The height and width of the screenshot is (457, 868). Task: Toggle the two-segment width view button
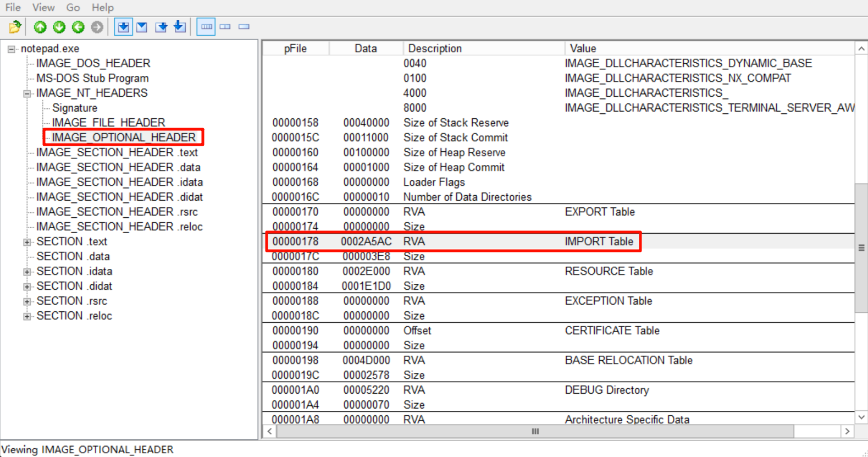point(225,26)
